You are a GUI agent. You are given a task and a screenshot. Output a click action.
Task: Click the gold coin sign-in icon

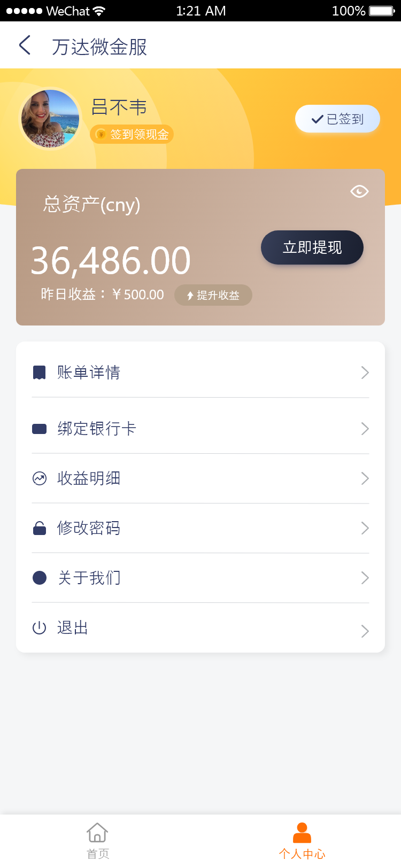101,134
